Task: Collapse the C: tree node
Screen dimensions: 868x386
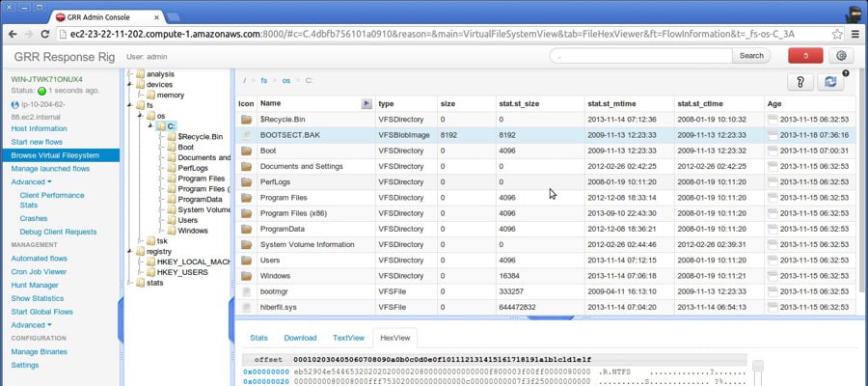Action: coord(150,126)
